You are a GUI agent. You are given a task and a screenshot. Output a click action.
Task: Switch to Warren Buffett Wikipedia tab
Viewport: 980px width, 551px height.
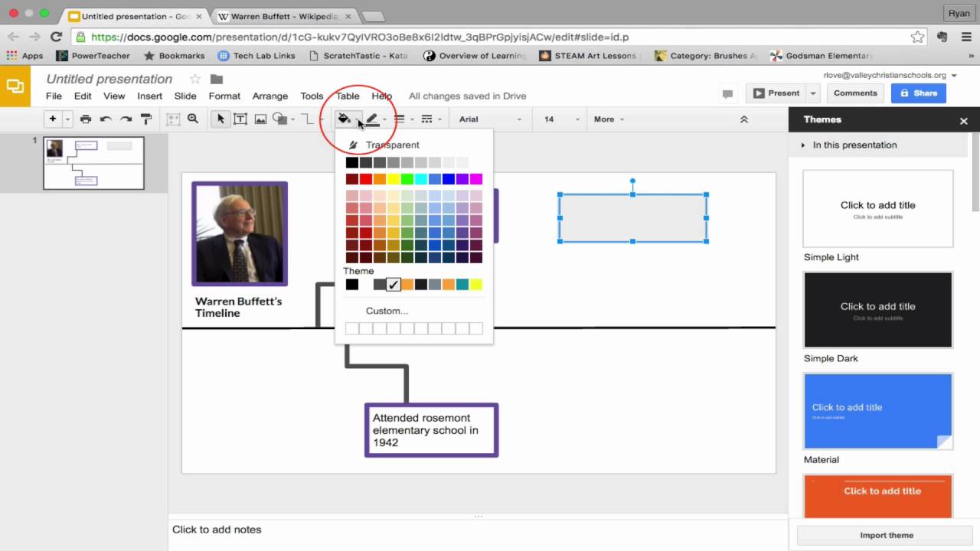[285, 16]
